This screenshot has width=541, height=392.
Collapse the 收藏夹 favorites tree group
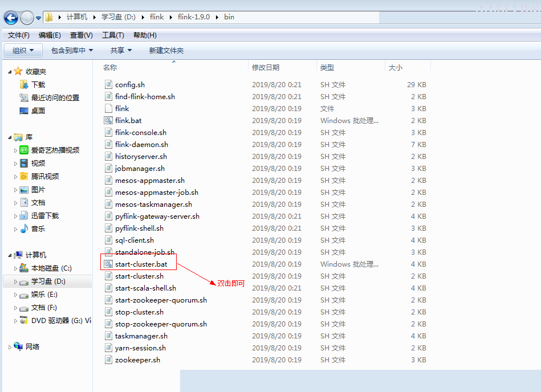coord(10,72)
